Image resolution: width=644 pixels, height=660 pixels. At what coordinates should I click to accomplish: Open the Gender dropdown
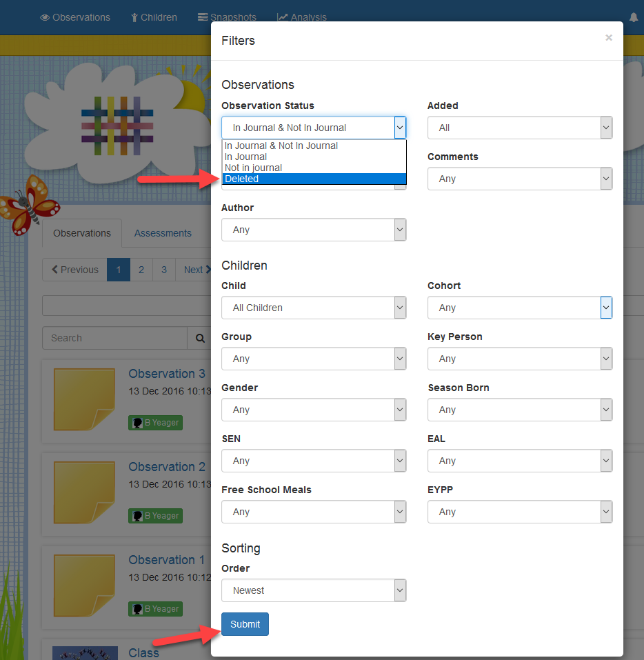click(x=314, y=410)
